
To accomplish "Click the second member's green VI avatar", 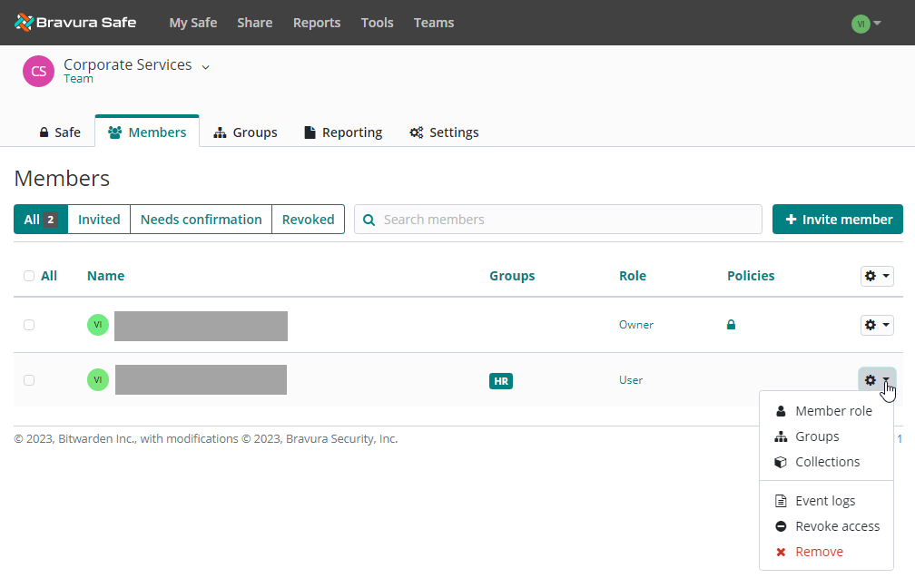I will (97, 380).
